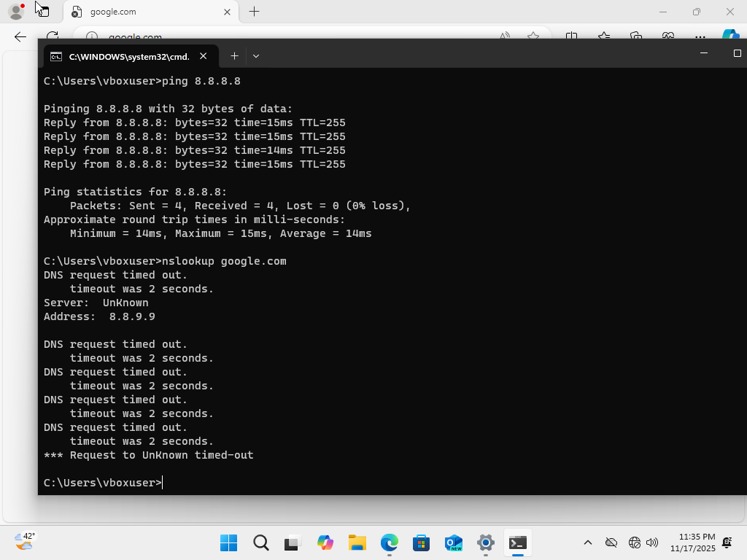Screen dimensions: 747x560
Task: Open Microsoft Store from taskbar
Action: point(421,542)
